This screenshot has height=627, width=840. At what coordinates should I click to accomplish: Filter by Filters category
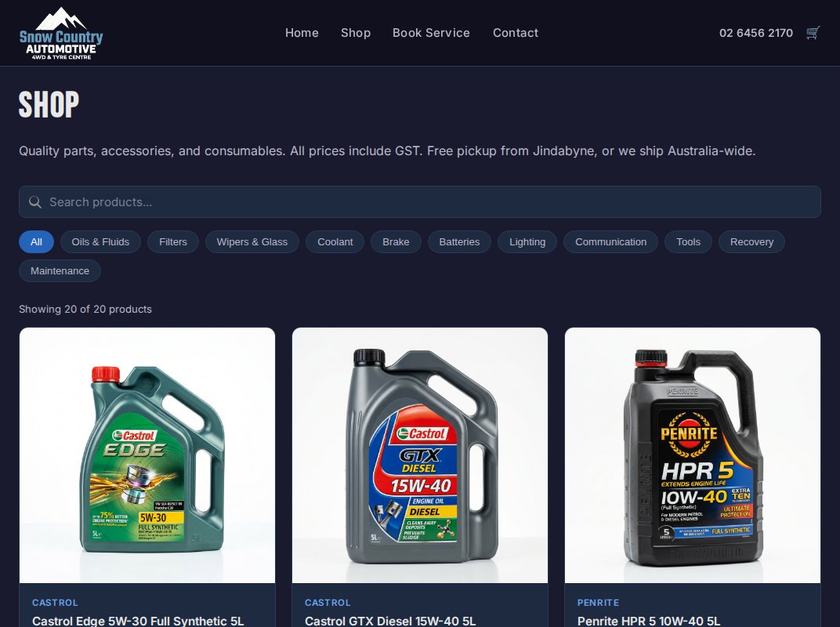click(x=173, y=241)
